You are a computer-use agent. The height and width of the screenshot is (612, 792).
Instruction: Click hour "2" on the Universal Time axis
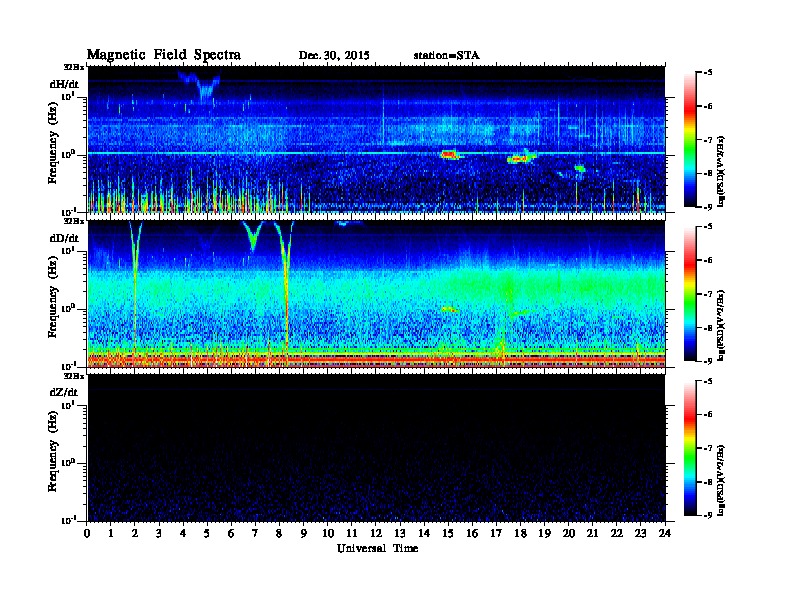(135, 533)
